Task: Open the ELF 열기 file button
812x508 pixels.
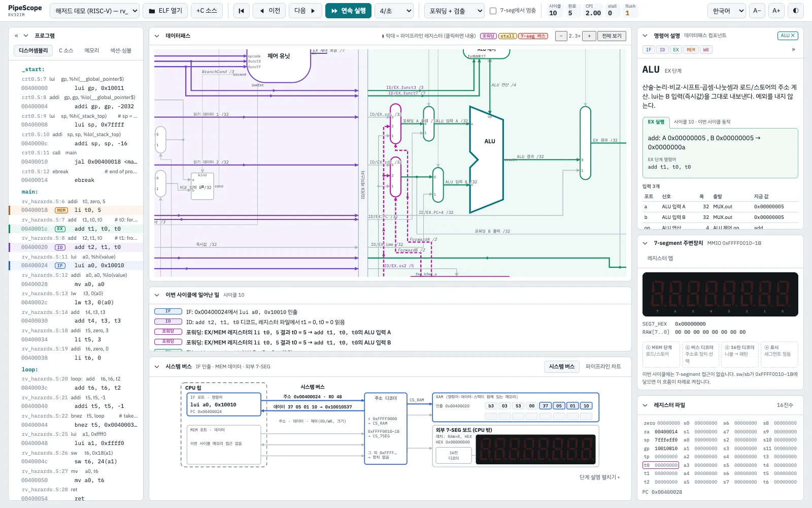Action: [x=165, y=11]
